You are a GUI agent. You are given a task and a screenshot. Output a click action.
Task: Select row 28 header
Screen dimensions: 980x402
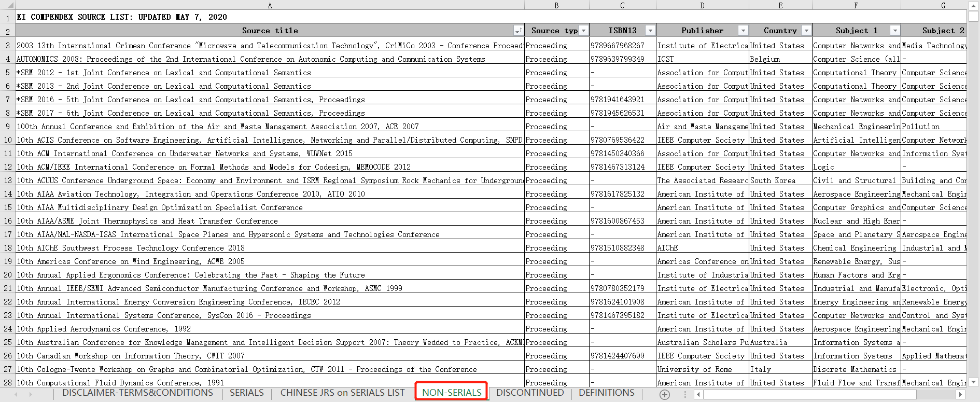[x=8, y=382]
